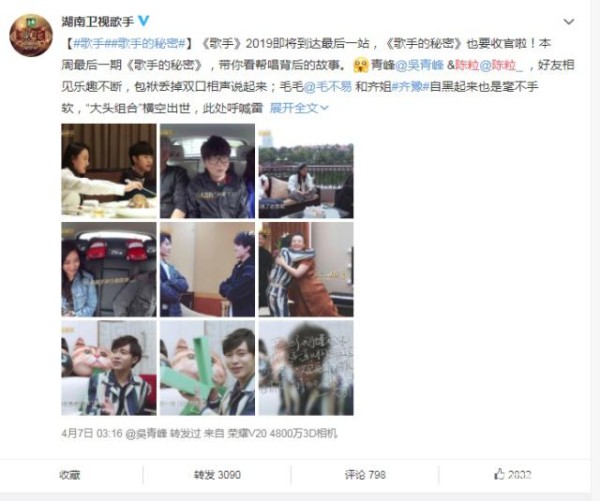The width and height of the screenshot is (600, 501).
Task: Visit the @吴青峰 mention in post text
Action: click(419, 65)
